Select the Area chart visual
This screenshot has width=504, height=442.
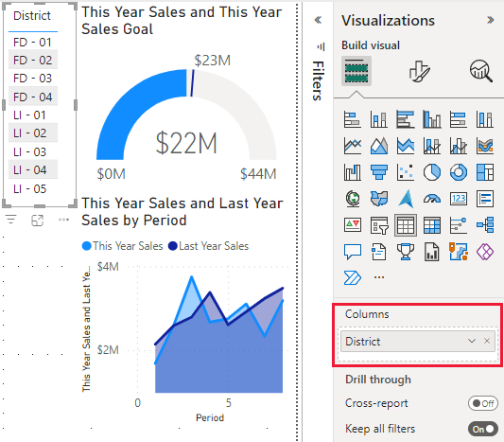pyautogui.click(x=379, y=146)
